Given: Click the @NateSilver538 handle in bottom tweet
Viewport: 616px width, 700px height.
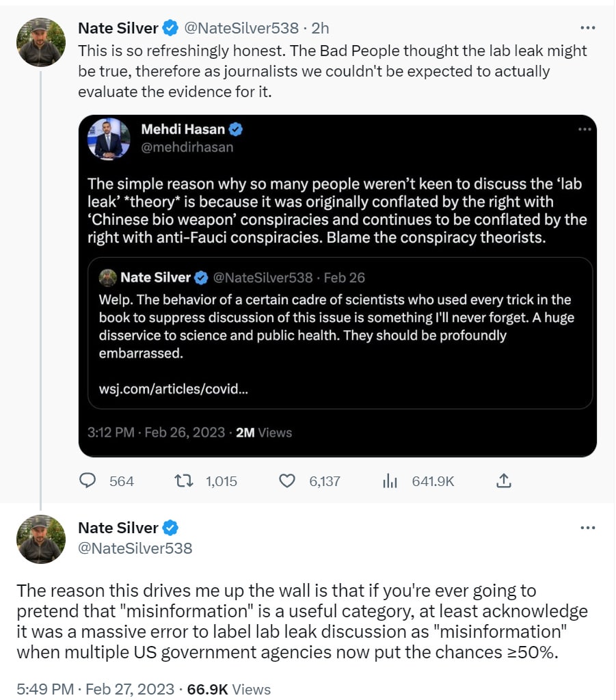Looking at the screenshot, I should [135, 548].
